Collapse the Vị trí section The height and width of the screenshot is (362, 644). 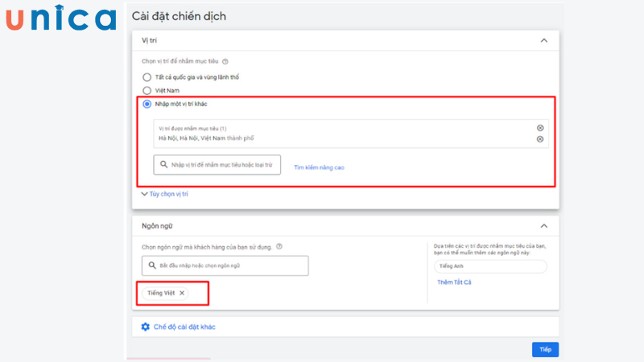[x=543, y=39]
